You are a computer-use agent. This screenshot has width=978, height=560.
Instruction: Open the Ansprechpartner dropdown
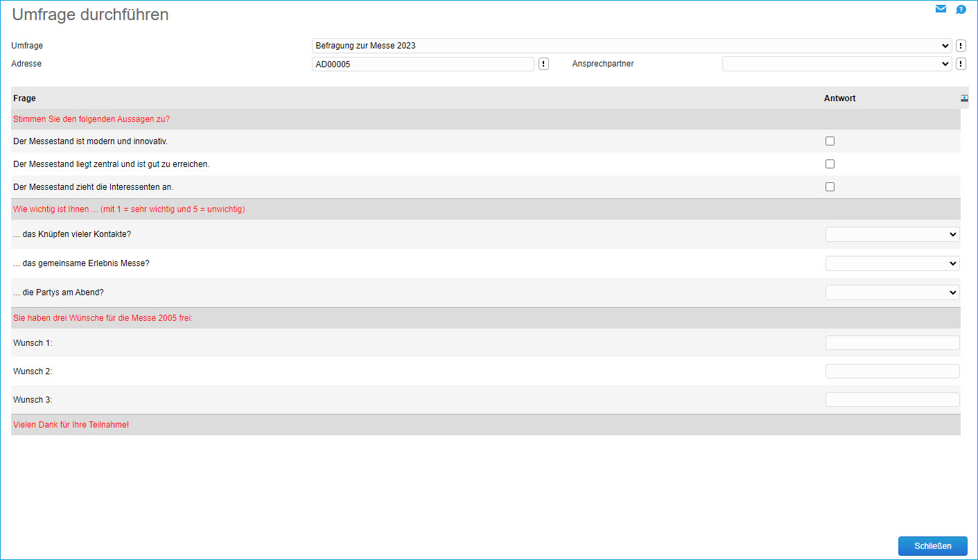point(837,64)
